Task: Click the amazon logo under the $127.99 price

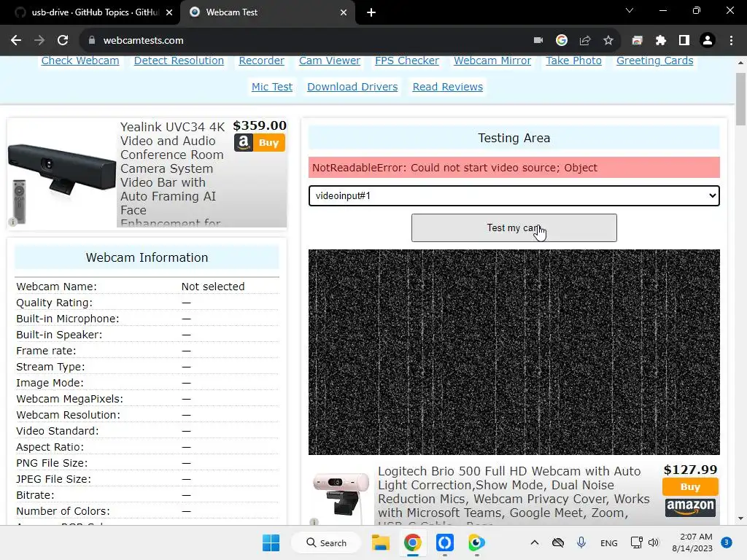Action: [x=690, y=507]
